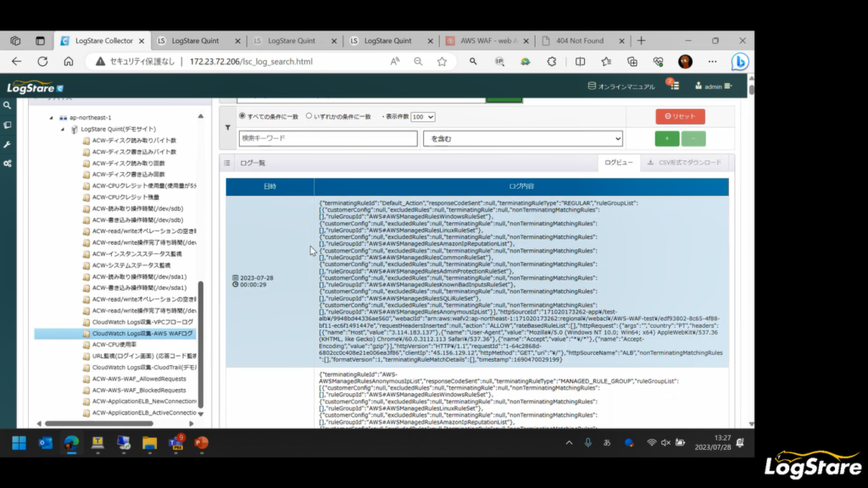Viewport: 868px width, 488px height.
Task: Toggle split screen browser icon
Action: tap(580, 61)
